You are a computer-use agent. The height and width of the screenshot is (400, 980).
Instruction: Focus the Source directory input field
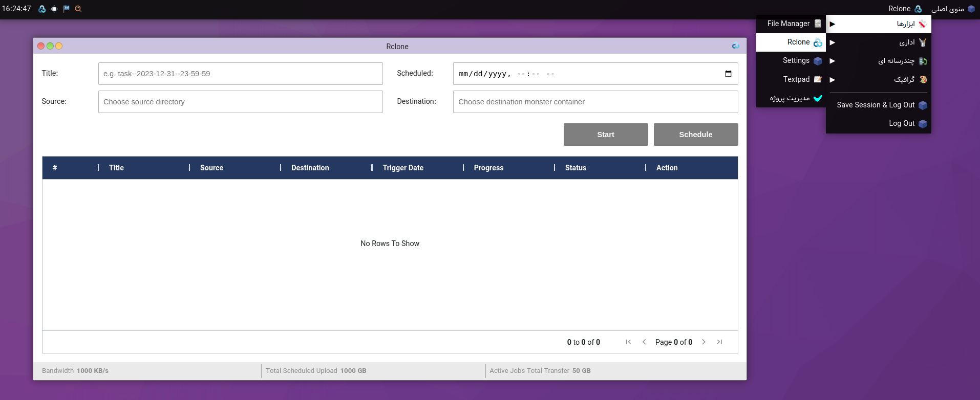241,102
